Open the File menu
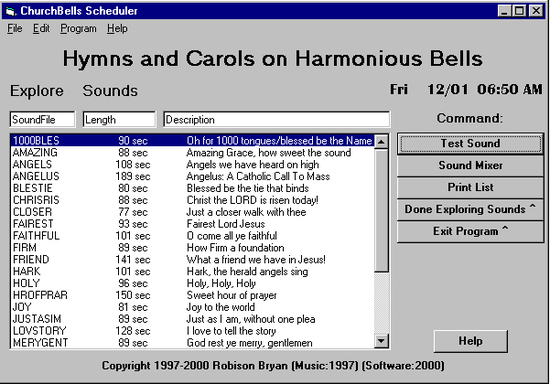This screenshot has height=384, width=550. tap(15, 28)
